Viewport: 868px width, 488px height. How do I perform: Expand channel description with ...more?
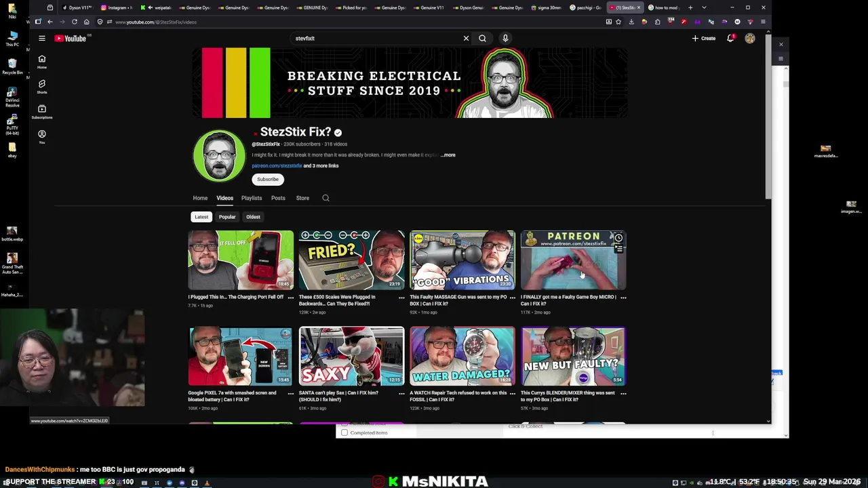[x=448, y=155]
